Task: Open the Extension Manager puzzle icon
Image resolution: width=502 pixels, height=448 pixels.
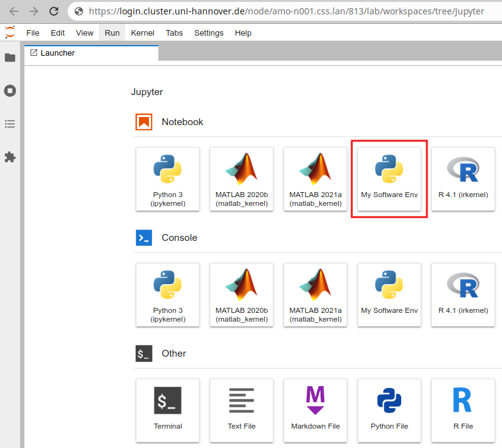Action: [10, 157]
